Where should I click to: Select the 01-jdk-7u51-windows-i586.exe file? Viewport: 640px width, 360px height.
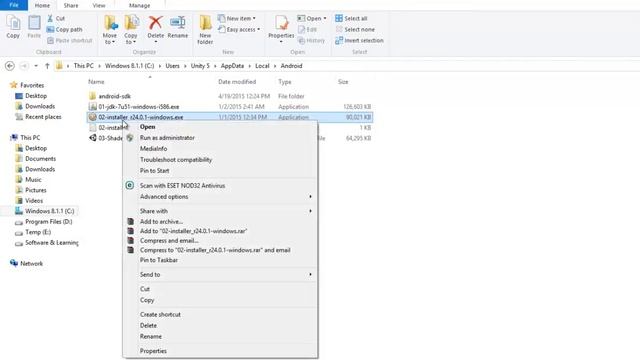pos(139,107)
